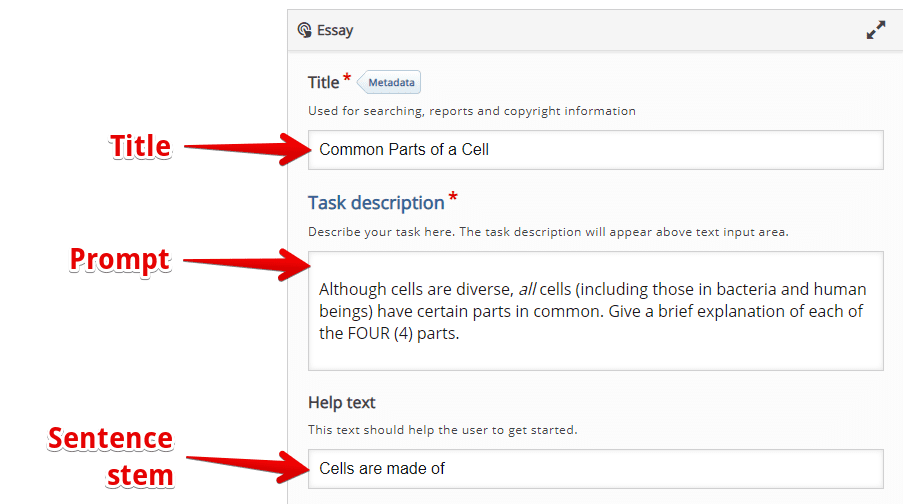Click the red Prompt annotation label
This screenshot has width=903, height=504.
click(120, 260)
